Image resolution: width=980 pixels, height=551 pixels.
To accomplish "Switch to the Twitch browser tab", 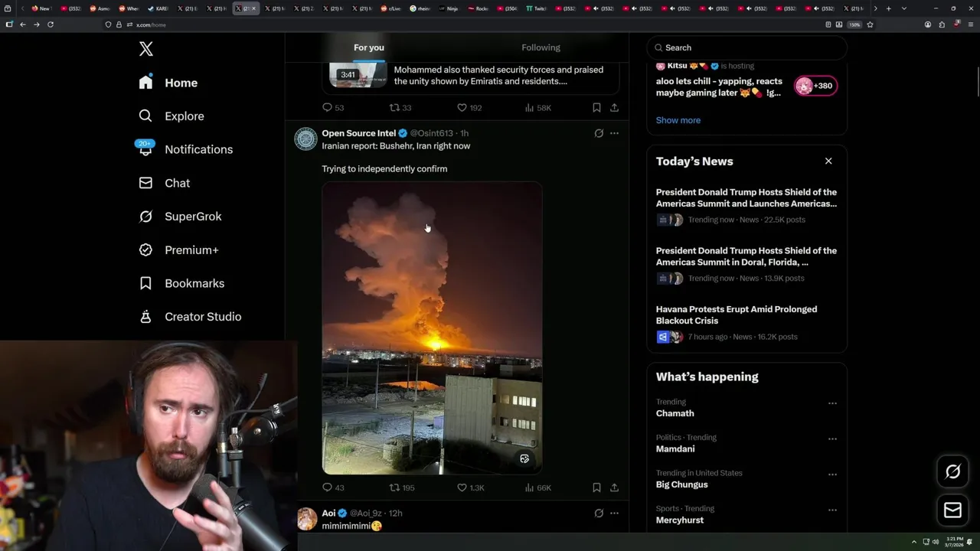I will click(537, 8).
